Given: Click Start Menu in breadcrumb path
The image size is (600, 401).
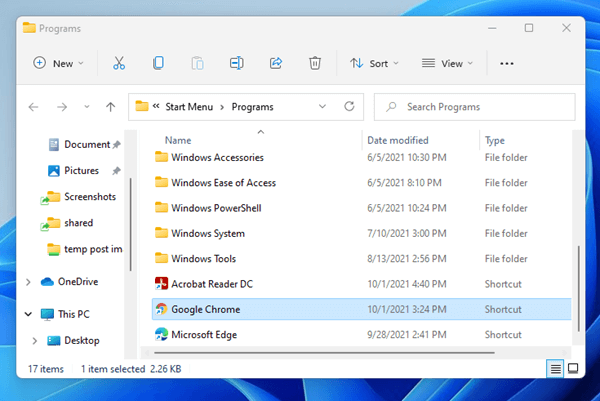Looking at the screenshot, I should pyautogui.click(x=189, y=107).
